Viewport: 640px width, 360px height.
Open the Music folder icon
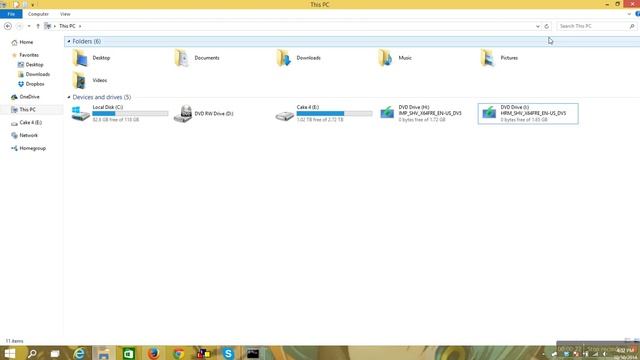click(x=386, y=58)
